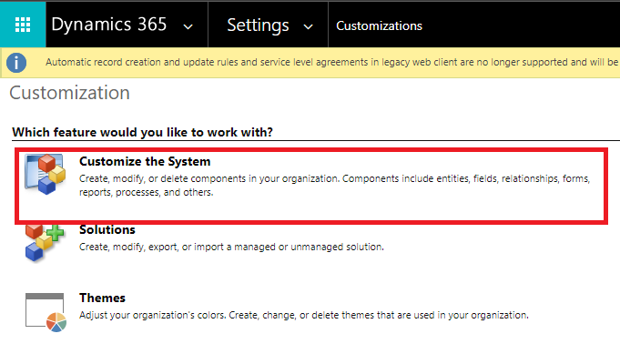
Task: Expand the Dynamics 365 dropdown chevron
Action: pos(188,26)
